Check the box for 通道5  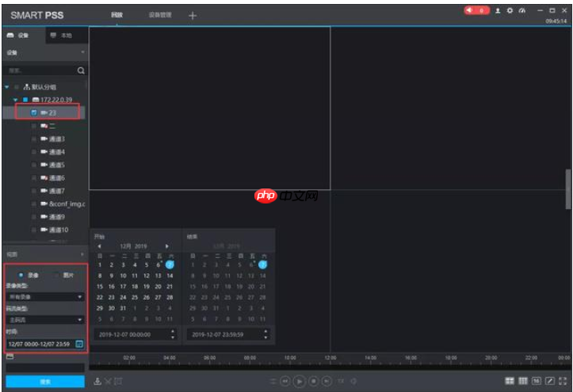coord(33,165)
